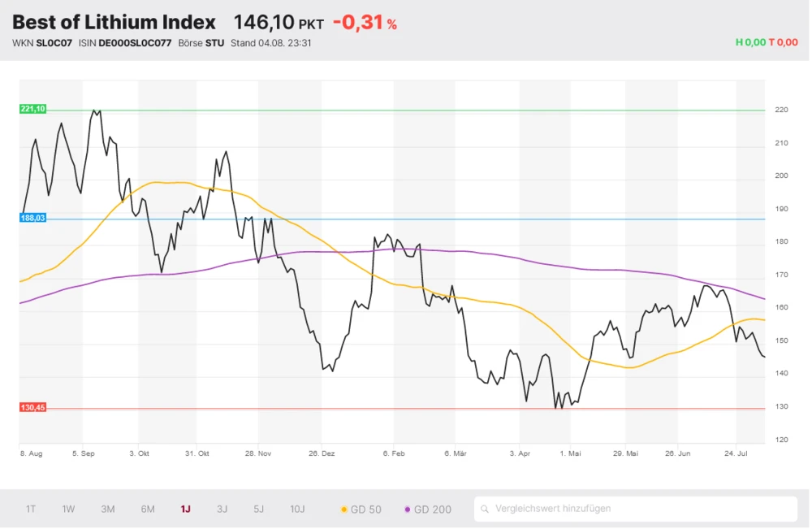Select the active 1J time range
Image resolution: width=812 pixels, height=529 pixels.
click(186, 509)
